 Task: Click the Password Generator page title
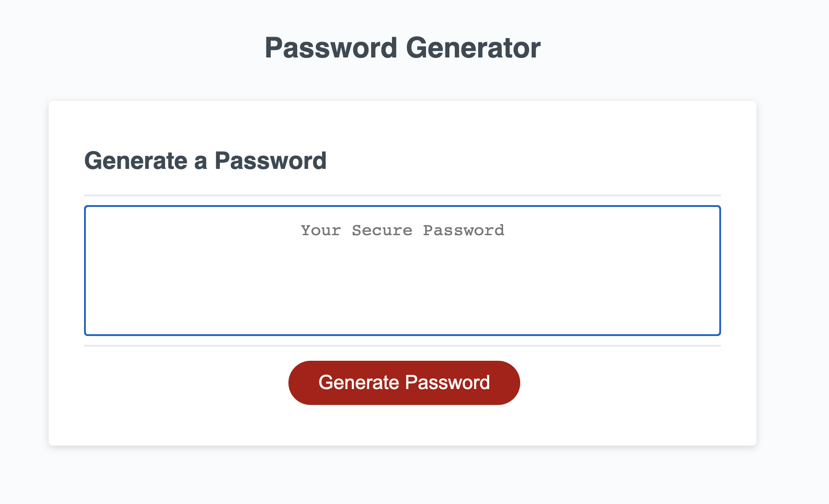403,46
